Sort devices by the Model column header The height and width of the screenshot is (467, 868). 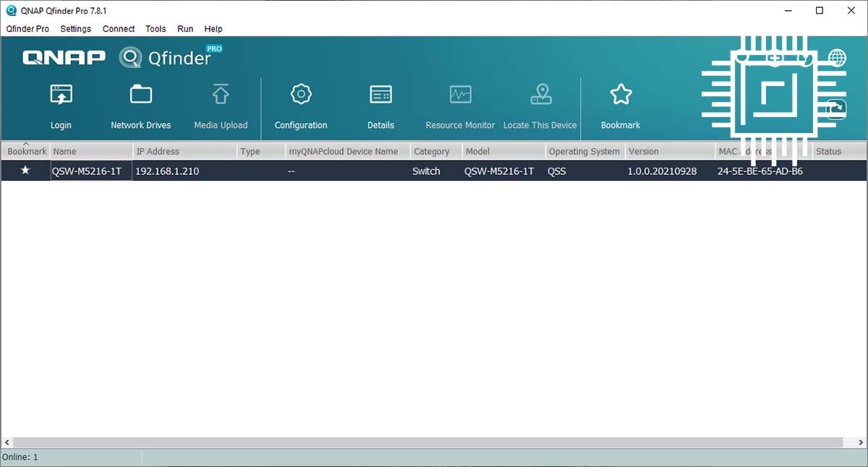503,151
